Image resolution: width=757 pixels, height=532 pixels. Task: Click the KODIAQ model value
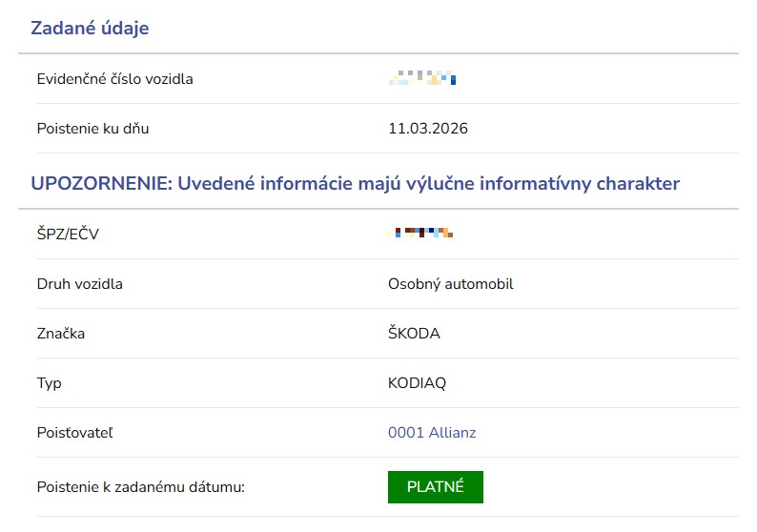pos(417,383)
